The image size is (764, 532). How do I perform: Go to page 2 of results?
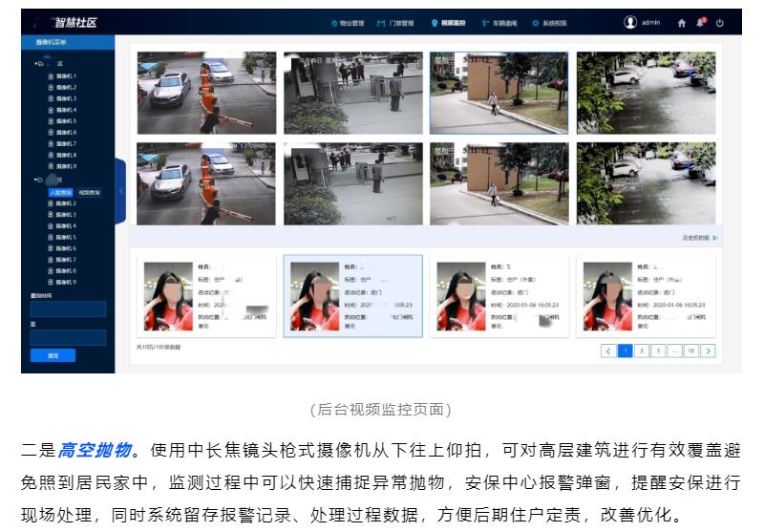(642, 351)
